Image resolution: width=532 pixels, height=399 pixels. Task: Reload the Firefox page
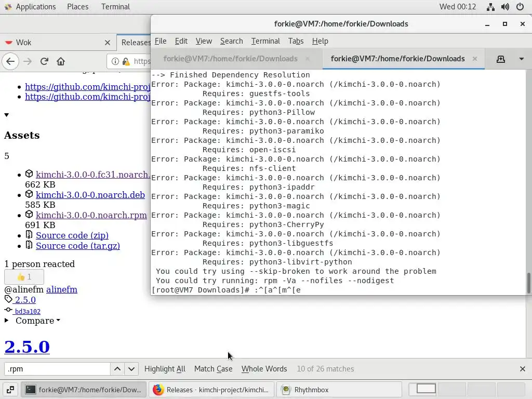(x=44, y=61)
